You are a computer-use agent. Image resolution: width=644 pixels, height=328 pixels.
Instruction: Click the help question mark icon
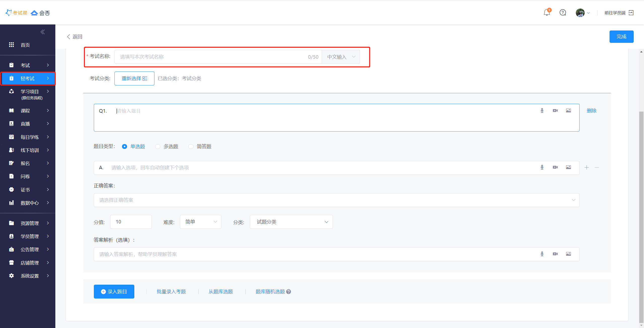coord(563,12)
